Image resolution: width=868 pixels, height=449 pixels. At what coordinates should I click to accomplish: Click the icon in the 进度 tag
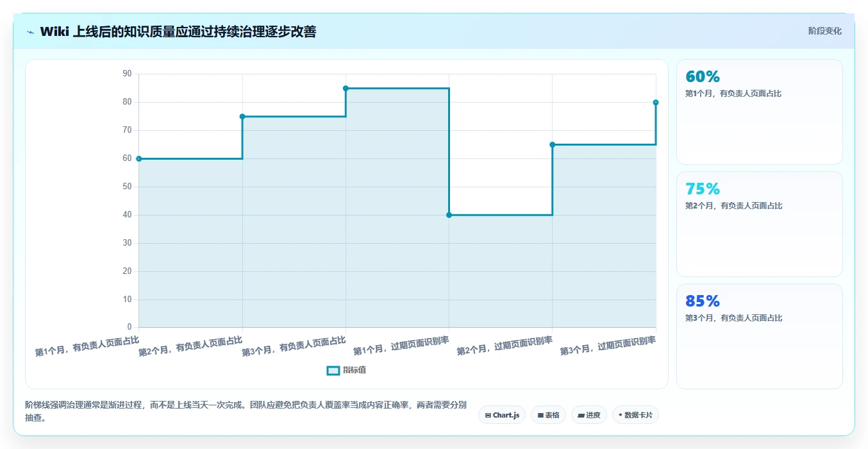(581, 416)
